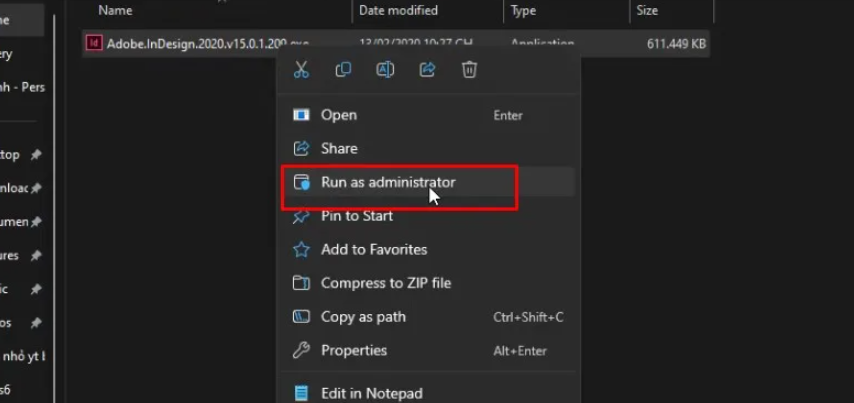
Task: Click the Cut scissors icon
Action: click(x=301, y=69)
